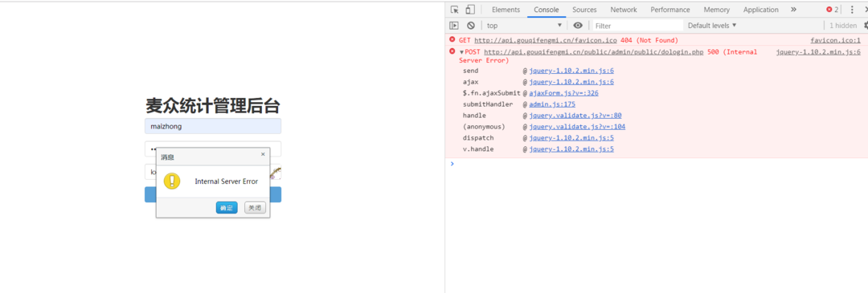Click the Internal Server Error dialog message
868x293 pixels.
coord(227,181)
